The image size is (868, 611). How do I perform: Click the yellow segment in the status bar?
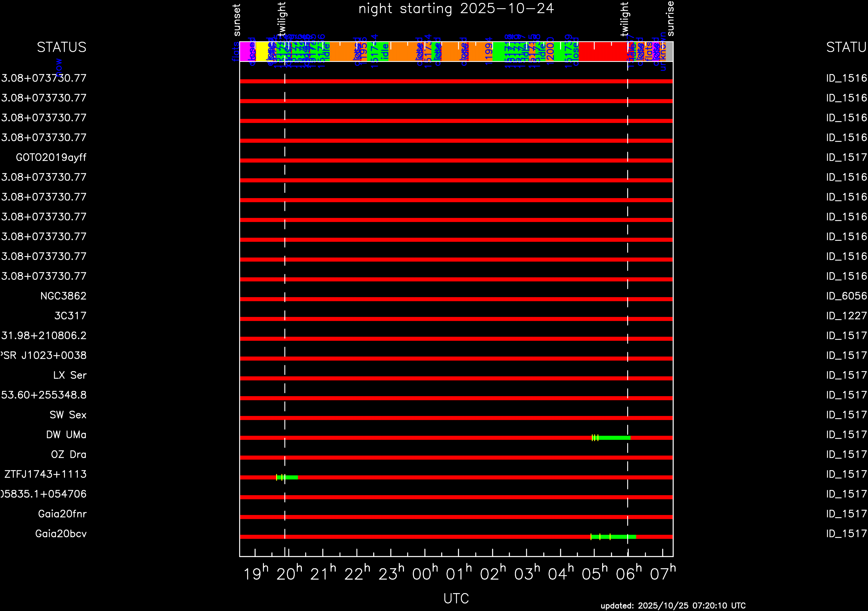pyautogui.click(x=262, y=51)
